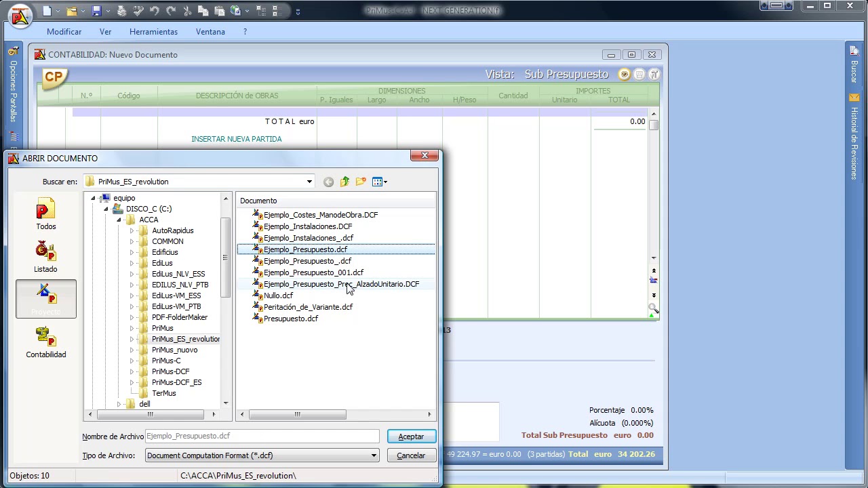Click the undo arrow in the toolbar
This screenshot has height=488, width=868.
pos(155,11)
